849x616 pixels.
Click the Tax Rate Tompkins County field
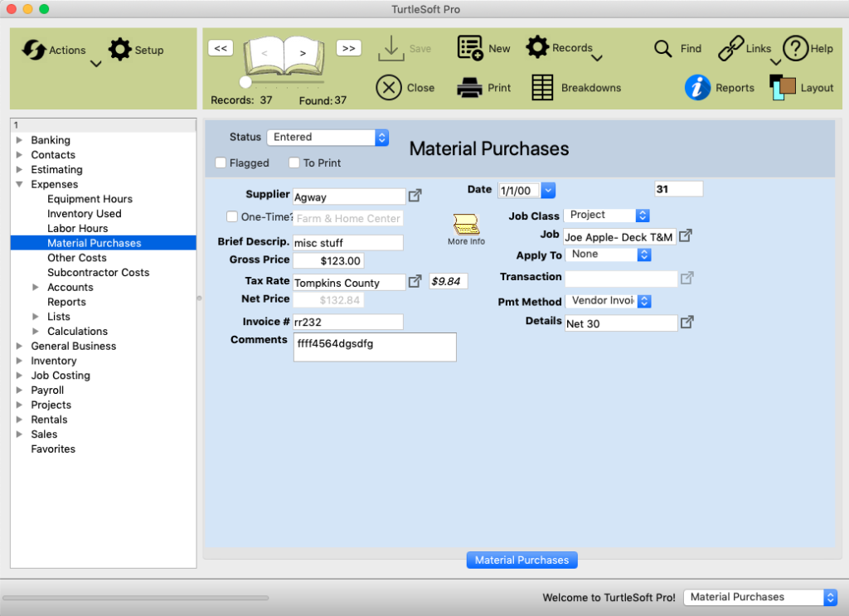[x=349, y=283]
